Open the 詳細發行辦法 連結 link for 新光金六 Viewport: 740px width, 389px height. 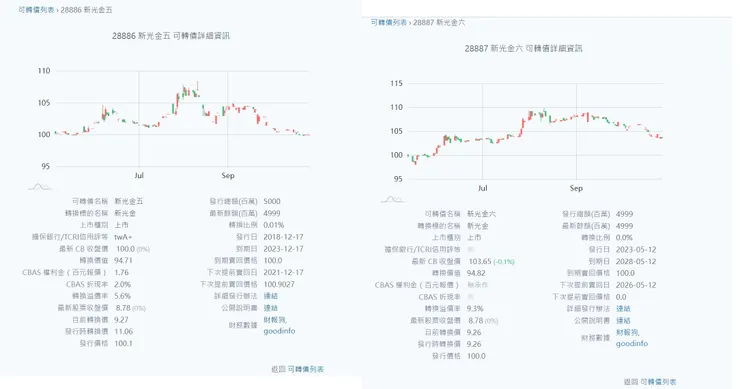click(x=623, y=309)
